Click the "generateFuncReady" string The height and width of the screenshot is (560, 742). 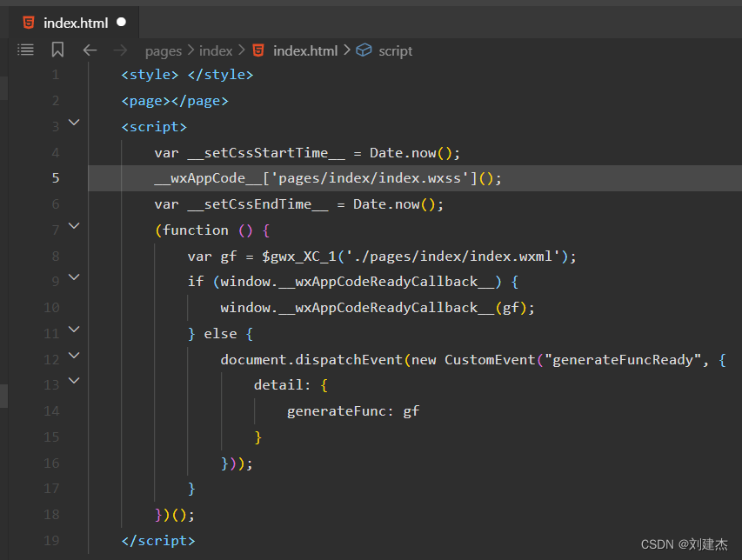[x=623, y=360]
